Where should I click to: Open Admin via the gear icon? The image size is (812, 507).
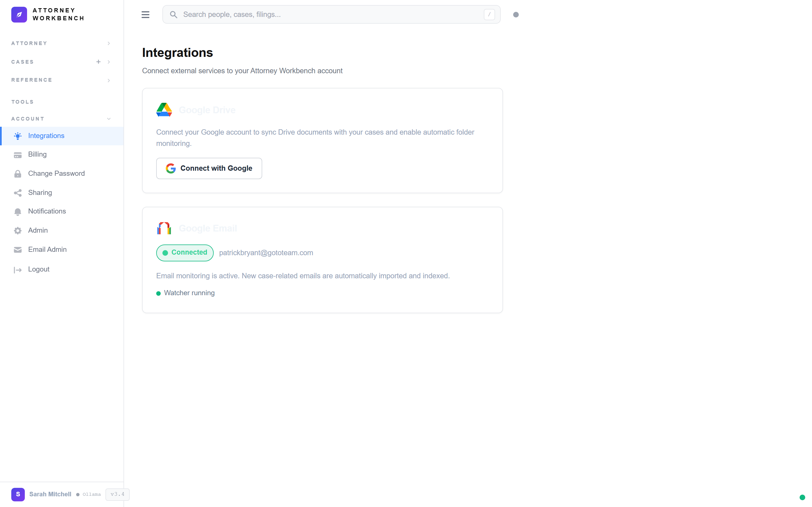[18, 231]
